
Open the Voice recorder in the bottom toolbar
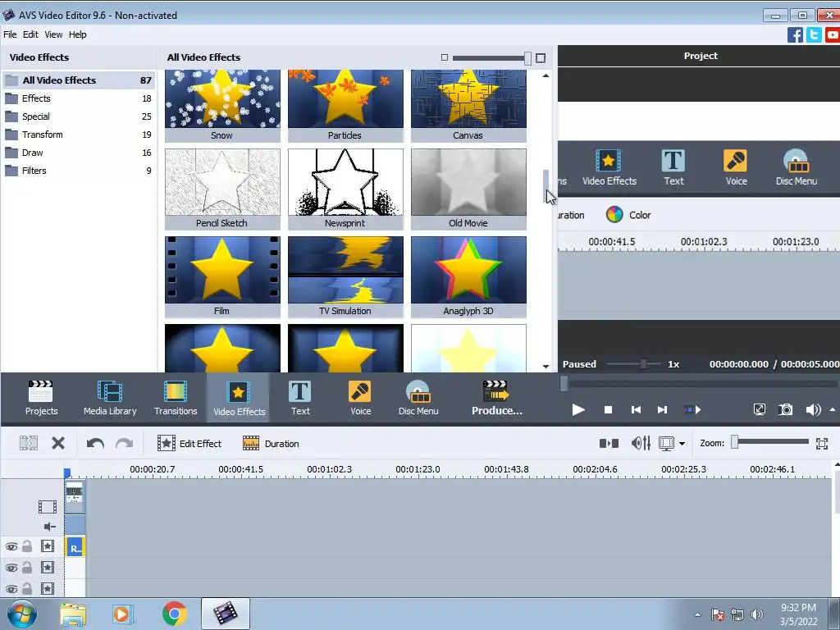pos(361,398)
